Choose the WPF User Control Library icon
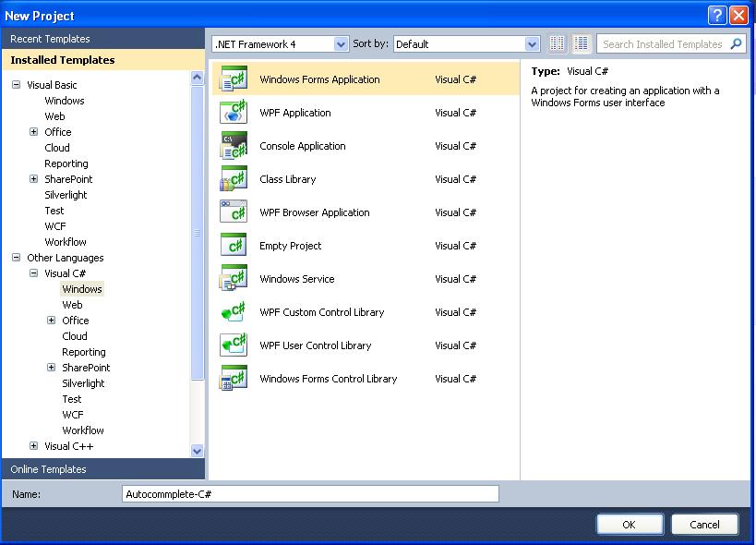 coord(234,345)
